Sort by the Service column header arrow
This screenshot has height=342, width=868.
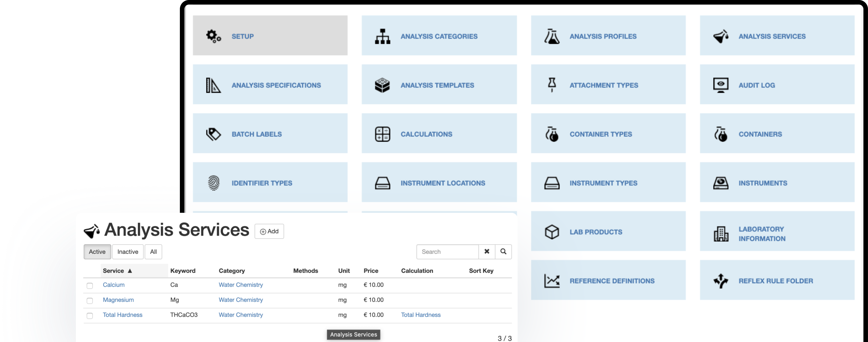tap(130, 271)
